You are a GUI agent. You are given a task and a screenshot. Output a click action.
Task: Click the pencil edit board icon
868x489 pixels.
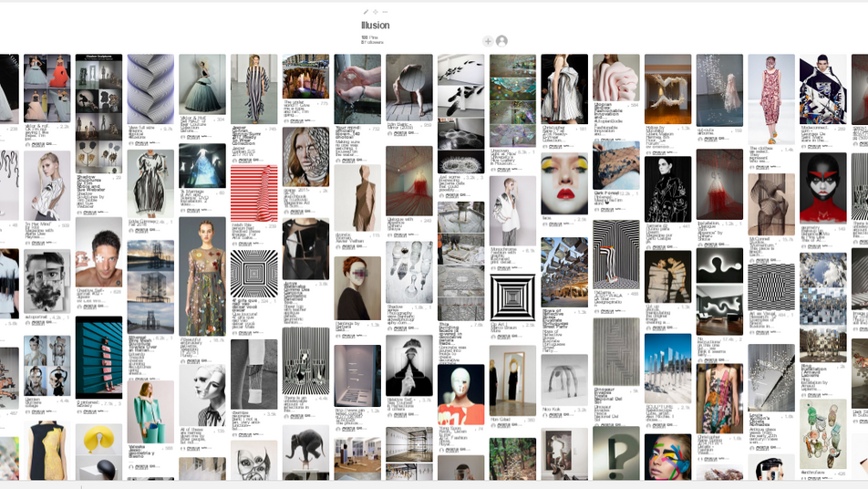coord(366,12)
